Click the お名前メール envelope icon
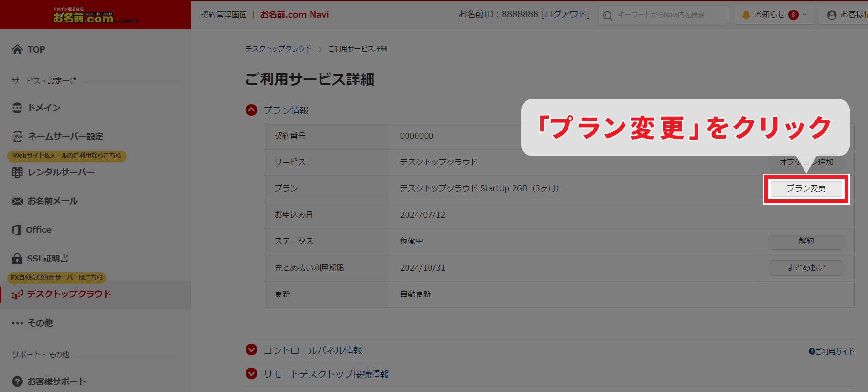 [x=17, y=201]
